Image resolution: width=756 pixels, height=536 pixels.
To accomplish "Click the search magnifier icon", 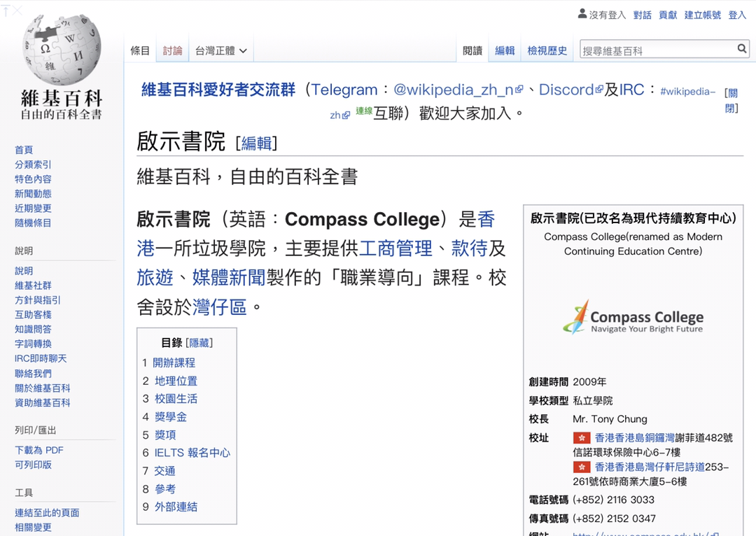I will pos(742,48).
